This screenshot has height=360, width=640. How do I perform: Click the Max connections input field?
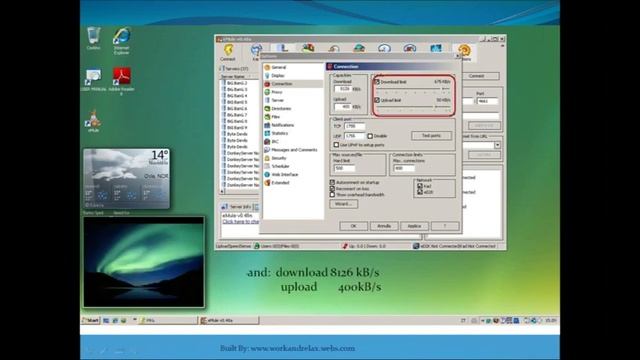click(x=404, y=168)
